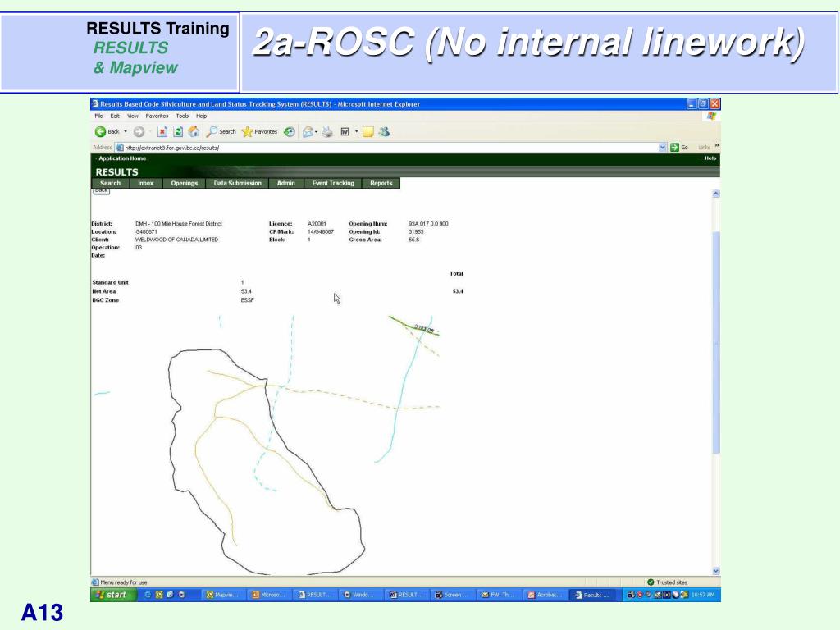The image size is (840, 630).
Task: Click the scroll-up arrow of the page scrollbar
Action: 715,194
